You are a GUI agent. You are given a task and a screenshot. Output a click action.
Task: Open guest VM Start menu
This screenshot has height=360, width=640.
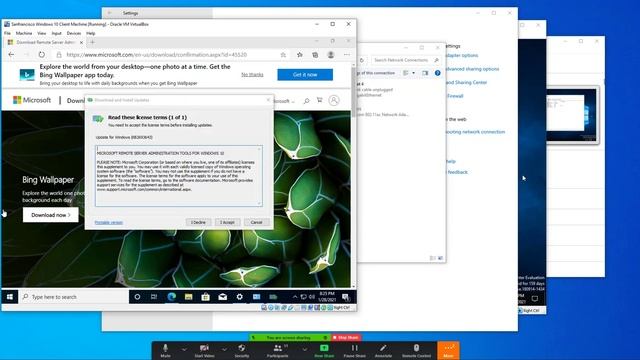tap(10, 297)
